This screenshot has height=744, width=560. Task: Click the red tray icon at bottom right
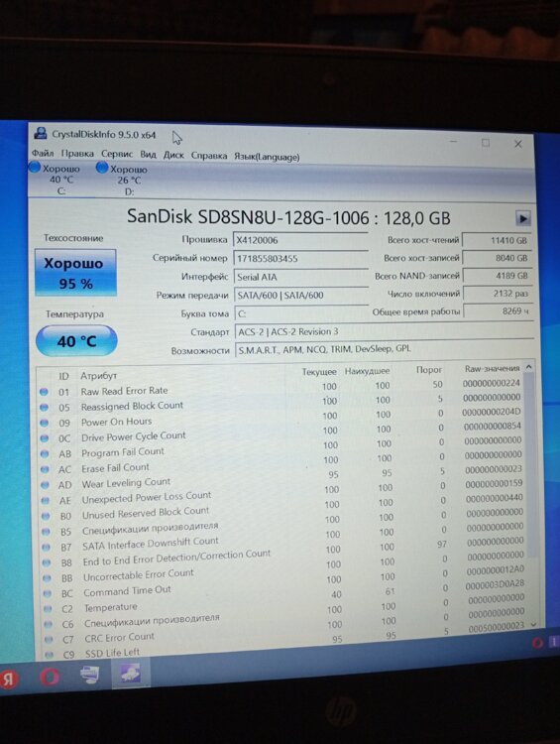click(537, 643)
